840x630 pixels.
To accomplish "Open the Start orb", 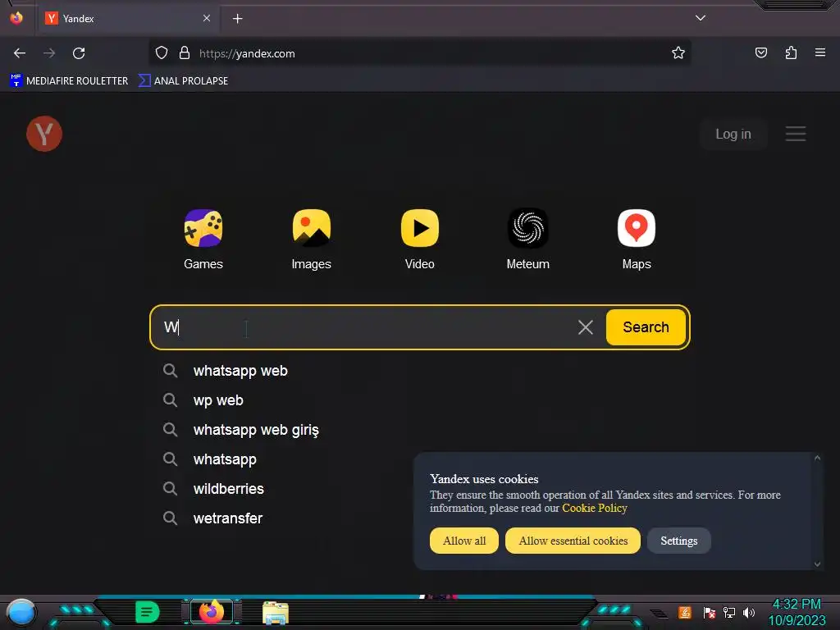I will click(21, 612).
